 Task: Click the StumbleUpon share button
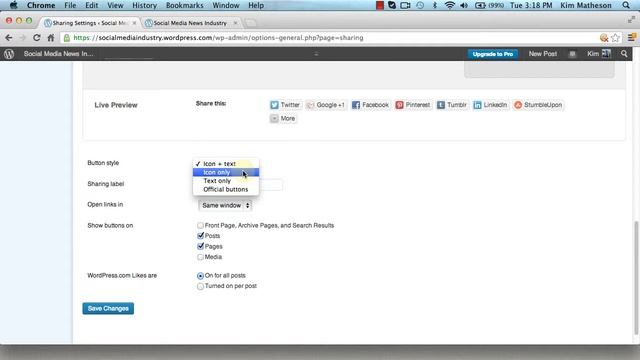538,105
